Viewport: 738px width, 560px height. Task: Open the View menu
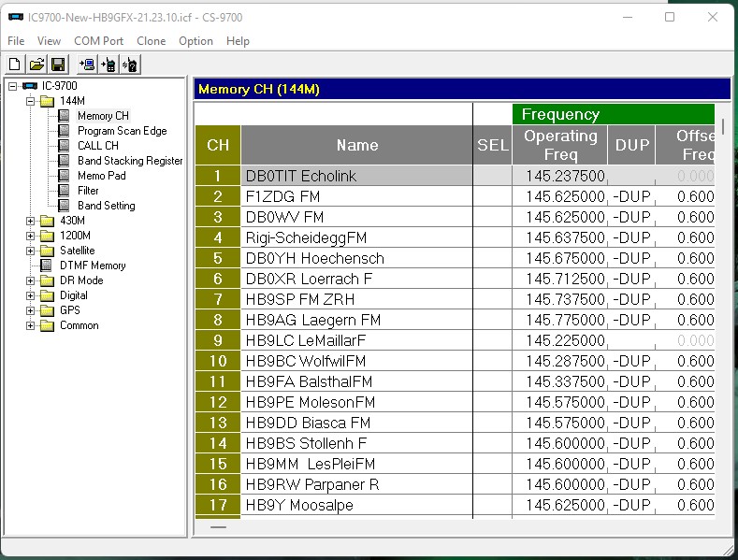click(49, 41)
